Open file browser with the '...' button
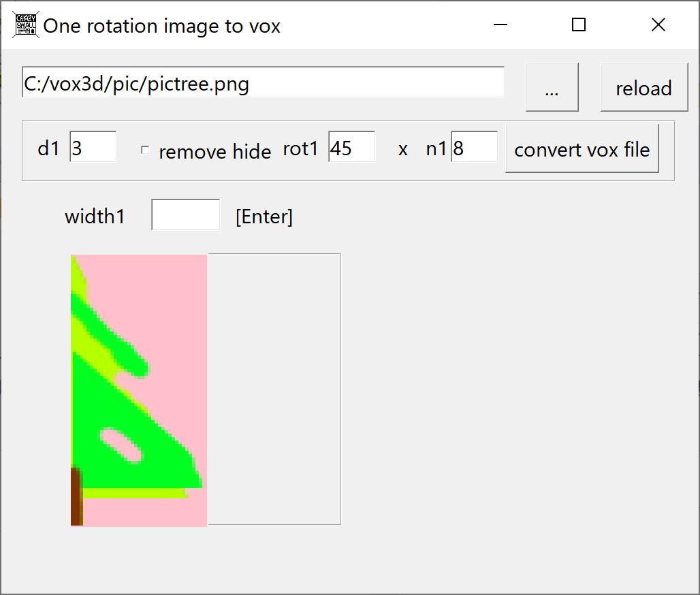Screen dimensions: 700x595 [x=552, y=87]
